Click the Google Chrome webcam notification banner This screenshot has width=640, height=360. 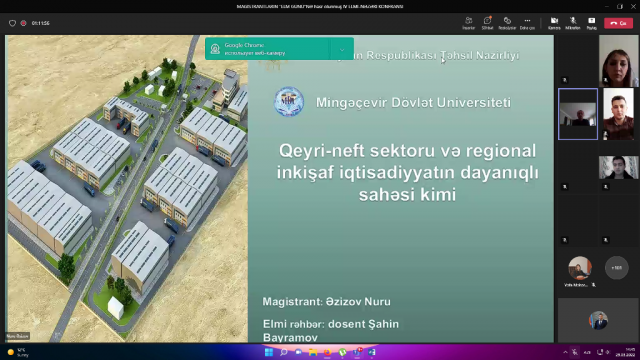[267, 49]
